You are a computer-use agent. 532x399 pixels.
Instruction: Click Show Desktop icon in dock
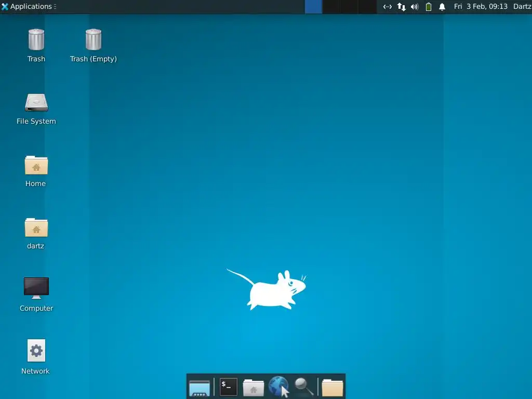[x=199, y=388]
